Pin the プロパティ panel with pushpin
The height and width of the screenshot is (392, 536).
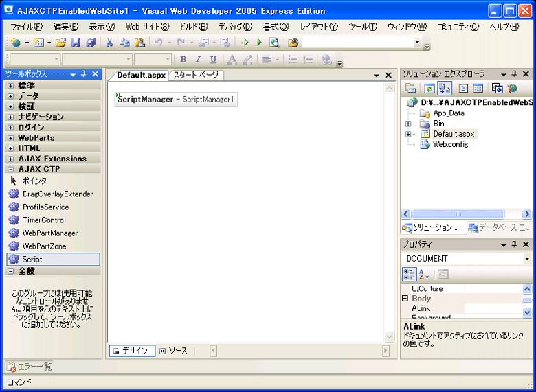pos(514,244)
